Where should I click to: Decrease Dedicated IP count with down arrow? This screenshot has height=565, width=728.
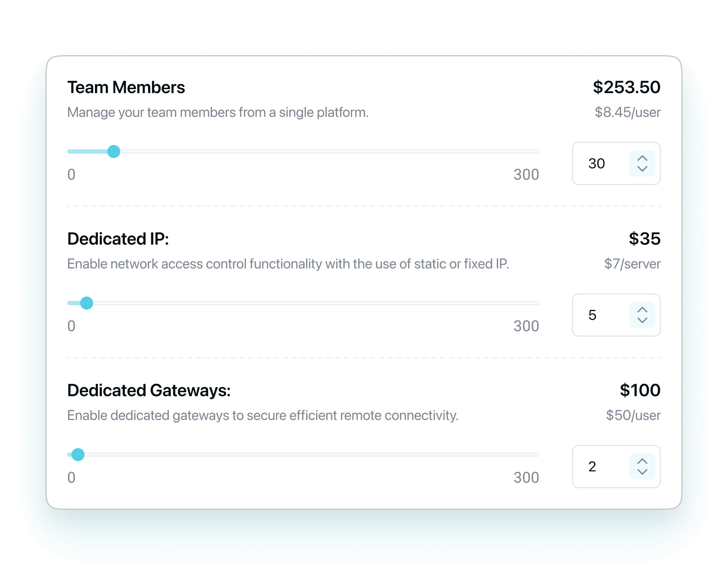[642, 320]
